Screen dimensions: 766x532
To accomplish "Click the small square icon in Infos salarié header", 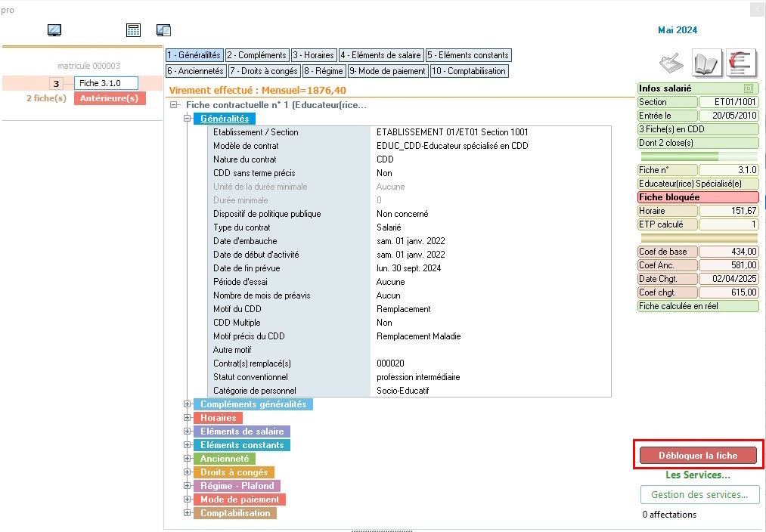I will (x=749, y=88).
